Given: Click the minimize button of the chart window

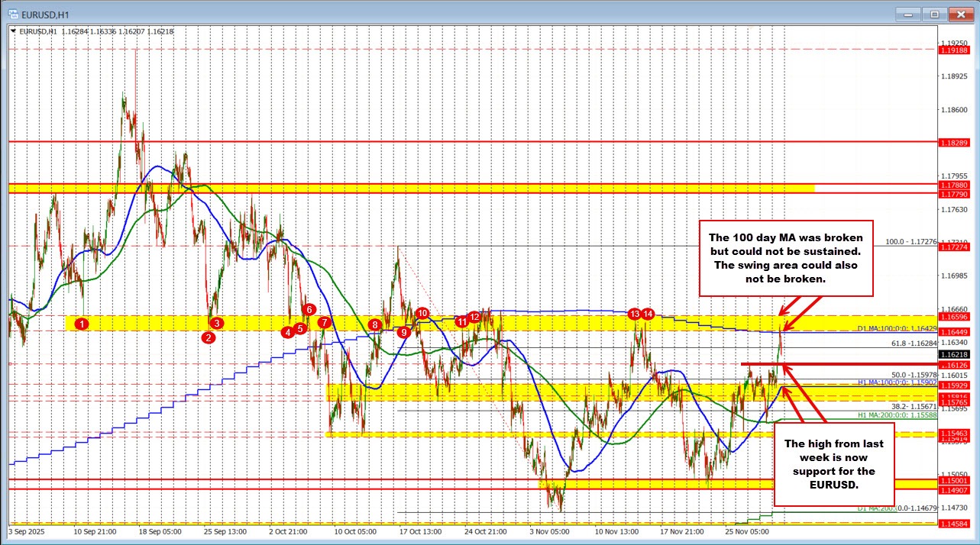Looking at the screenshot, I should point(907,14).
